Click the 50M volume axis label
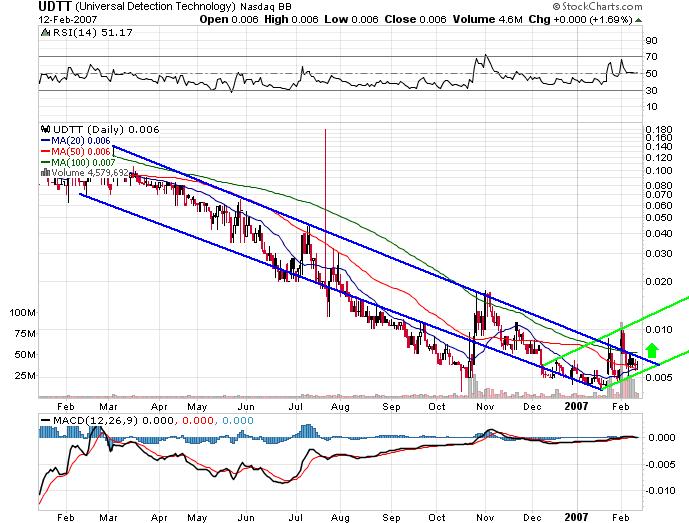This screenshot has height=523, width=689. 25,355
